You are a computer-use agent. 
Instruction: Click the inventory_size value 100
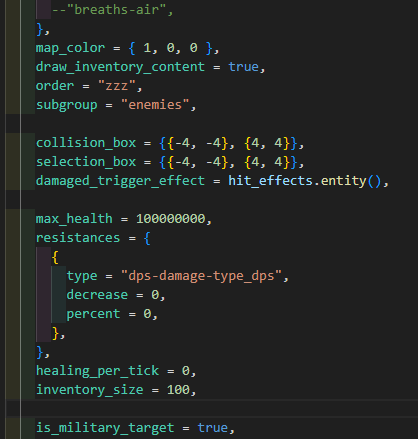click(178, 390)
